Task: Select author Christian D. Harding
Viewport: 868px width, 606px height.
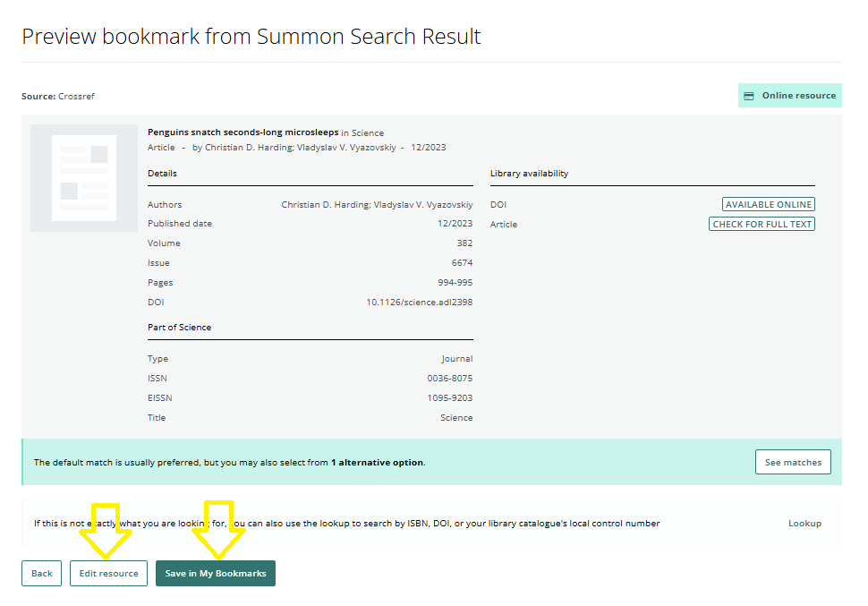Action: (x=242, y=147)
